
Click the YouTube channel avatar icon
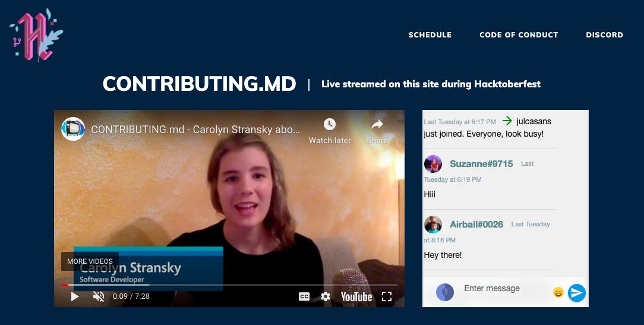tap(73, 129)
